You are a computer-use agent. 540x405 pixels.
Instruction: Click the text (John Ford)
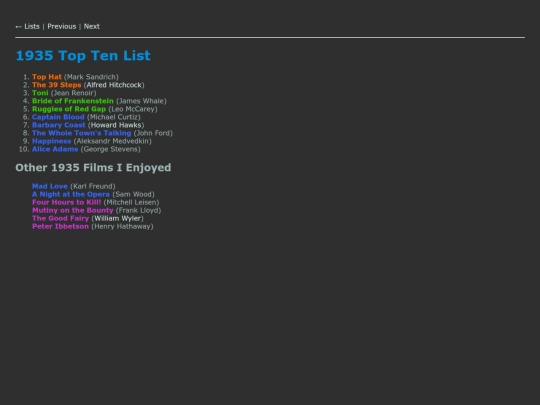pyautogui.click(x=153, y=133)
